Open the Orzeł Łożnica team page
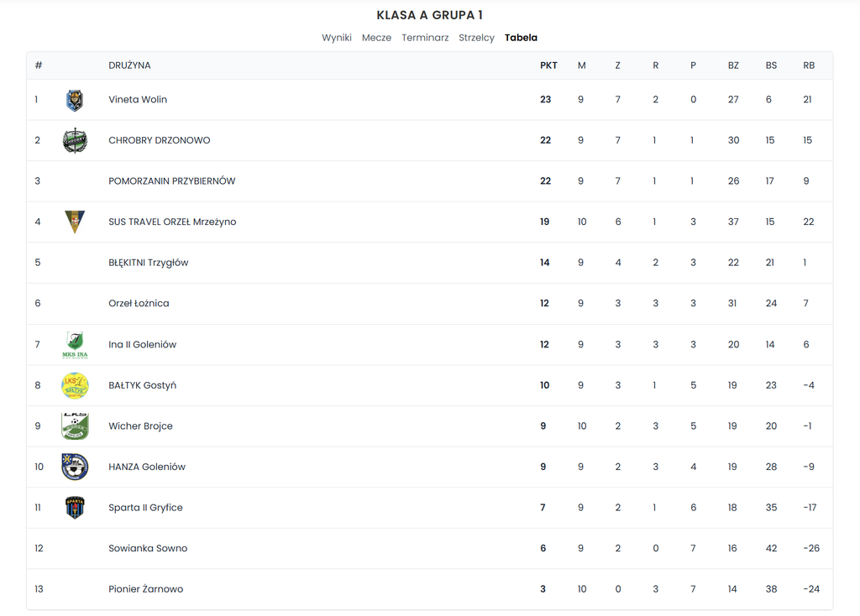 139,303
